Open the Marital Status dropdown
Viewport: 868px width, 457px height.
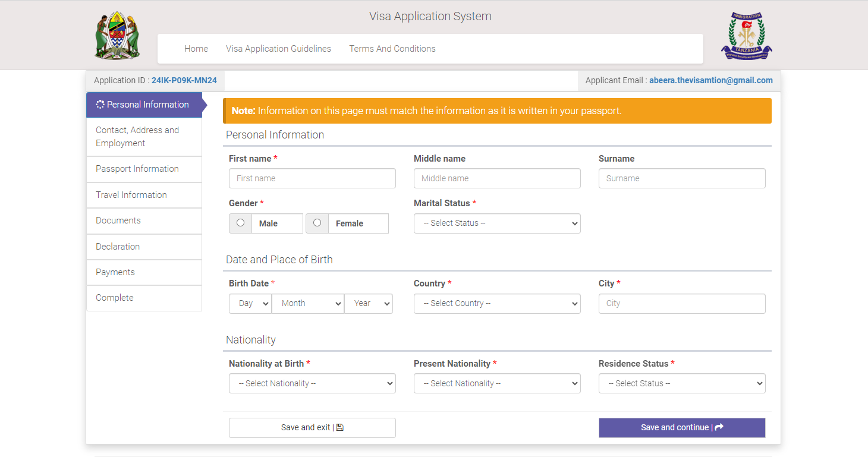click(x=497, y=223)
